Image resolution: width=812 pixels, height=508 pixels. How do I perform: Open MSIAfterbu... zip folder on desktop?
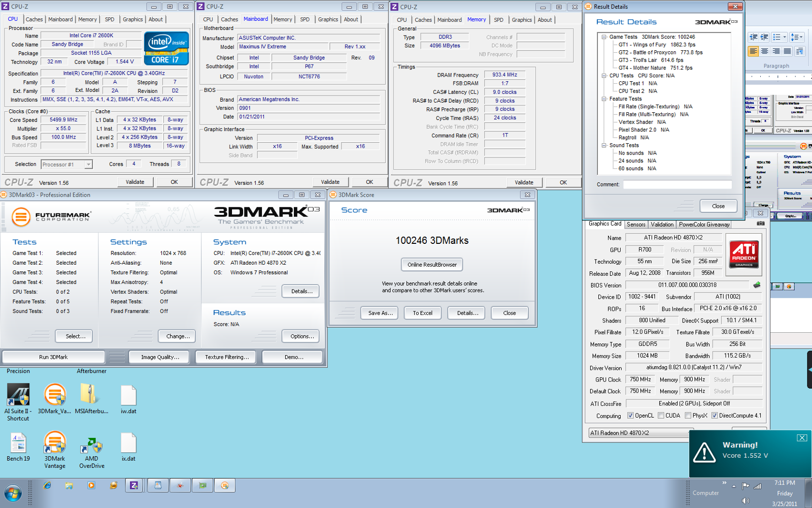tap(91, 399)
